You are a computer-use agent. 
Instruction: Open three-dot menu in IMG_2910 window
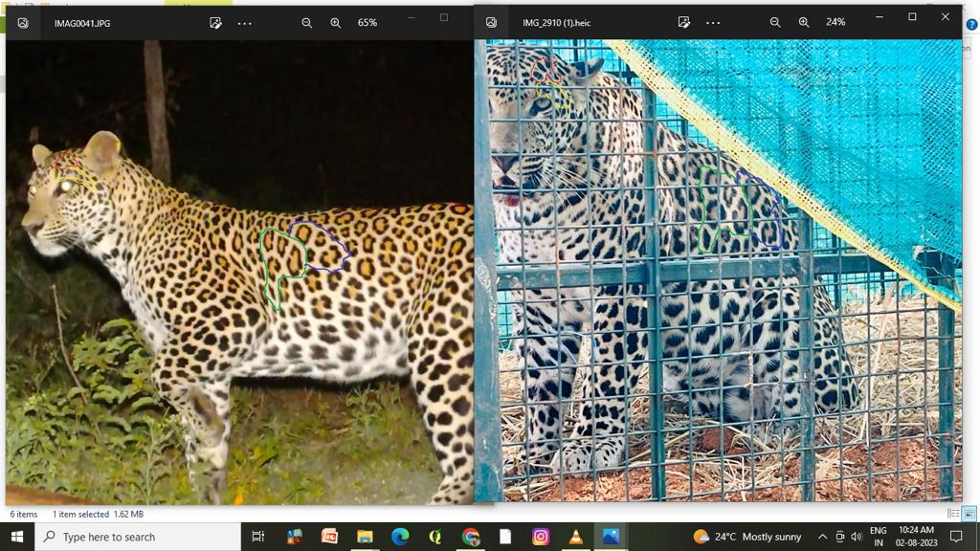pyautogui.click(x=713, y=22)
